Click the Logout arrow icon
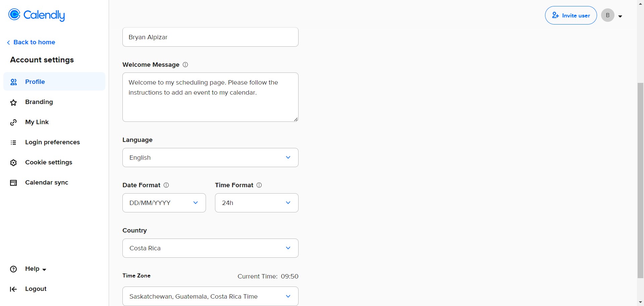This screenshot has width=644, height=306. coord(13,289)
